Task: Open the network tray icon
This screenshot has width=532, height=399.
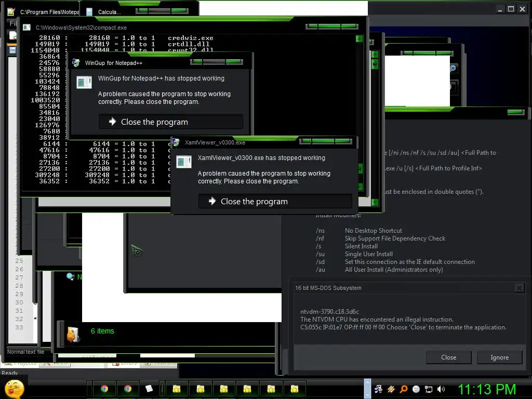Action: point(429,389)
